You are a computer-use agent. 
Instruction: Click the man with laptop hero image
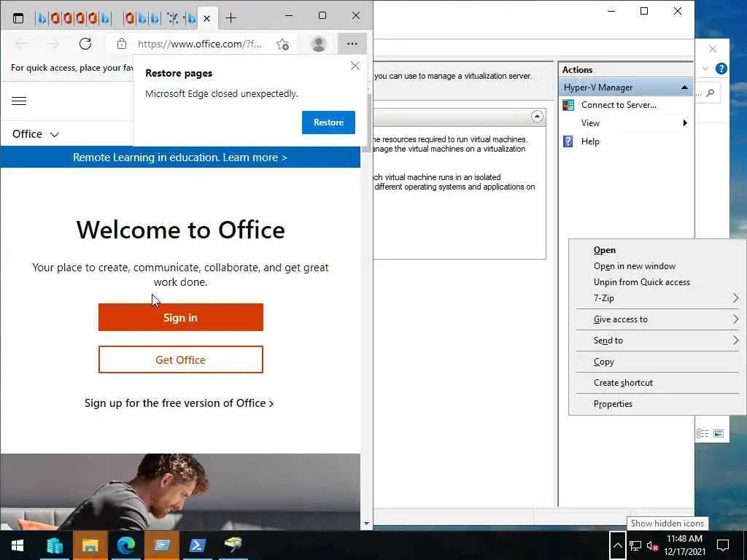coord(180,491)
